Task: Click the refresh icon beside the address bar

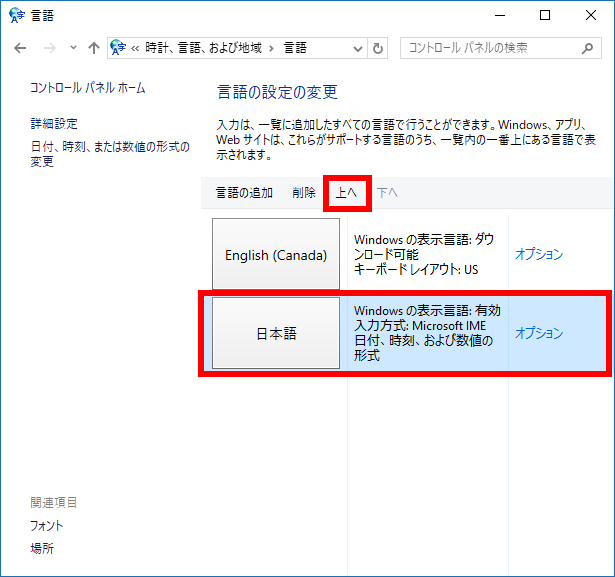Action: (378, 48)
